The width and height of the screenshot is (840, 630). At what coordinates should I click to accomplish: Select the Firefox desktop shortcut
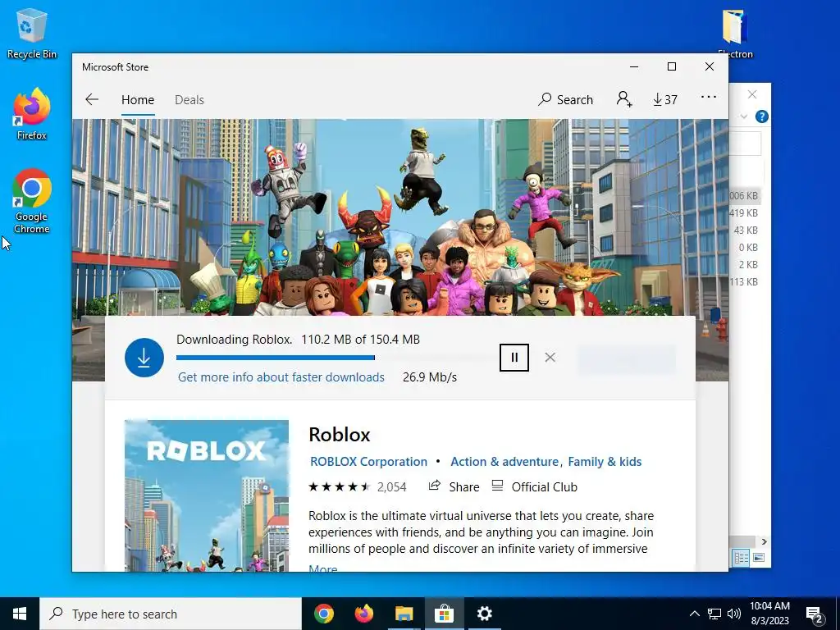click(x=32, y=113)
